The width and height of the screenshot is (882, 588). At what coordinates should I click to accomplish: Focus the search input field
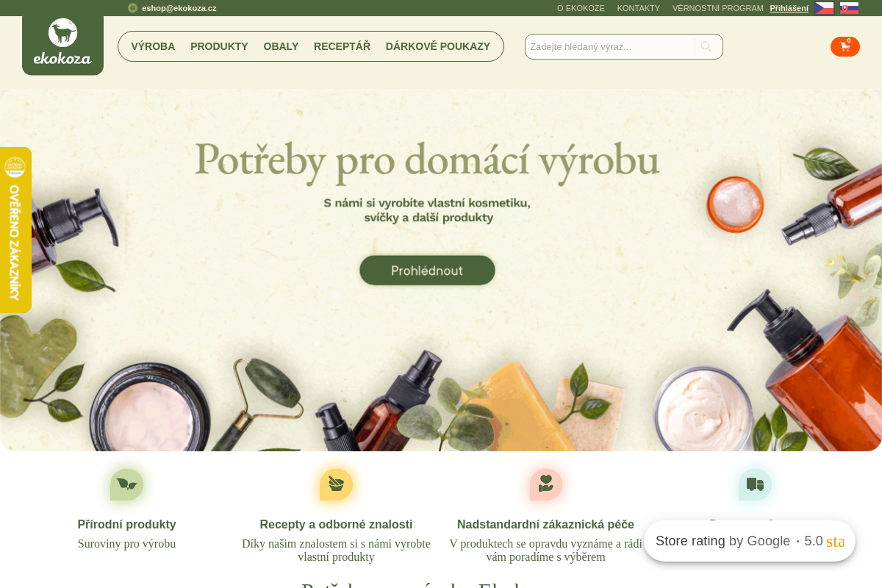[609, 46]
